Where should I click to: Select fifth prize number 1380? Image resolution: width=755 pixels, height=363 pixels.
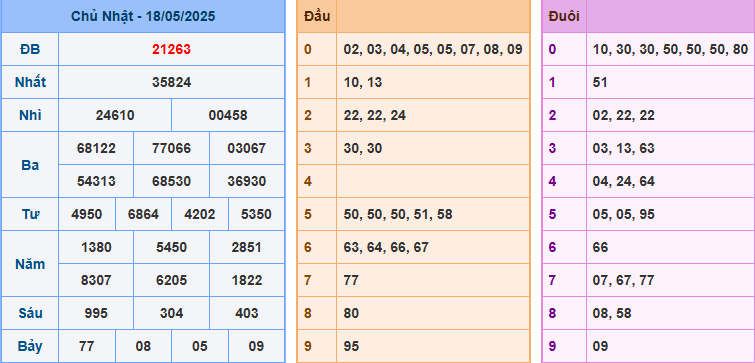point(96,247)
